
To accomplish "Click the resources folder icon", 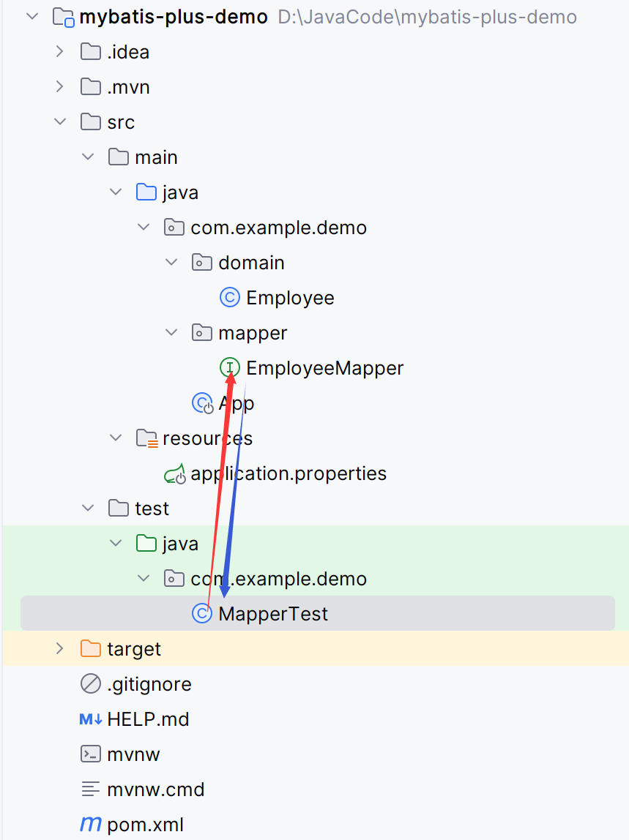I will 146,438.
